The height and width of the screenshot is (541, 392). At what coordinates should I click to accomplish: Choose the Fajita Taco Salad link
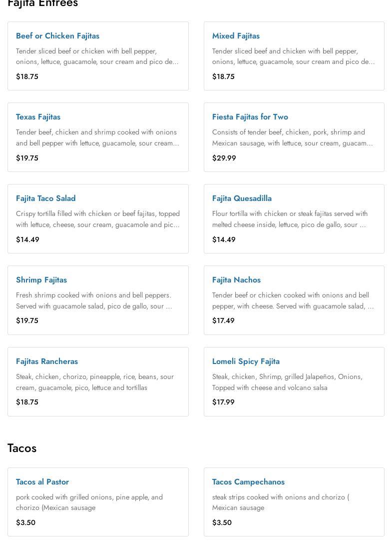coord(45,198)
